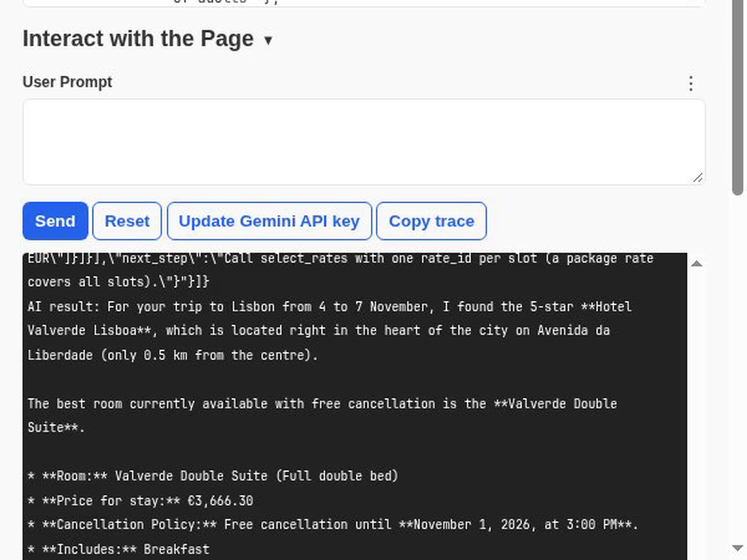Image resolution: width=747 pixels, height=560 pixels.
Task: Copy the trace output
Action: coord(432,221)
